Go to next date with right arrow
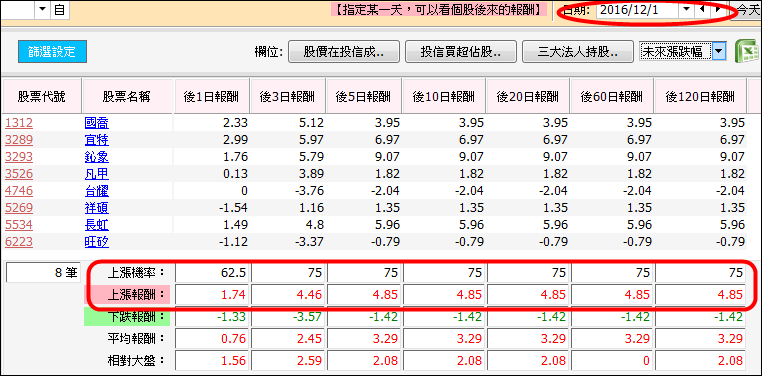Image resolution: width=762 pixels, height=376 pixels. click(717, 9)
